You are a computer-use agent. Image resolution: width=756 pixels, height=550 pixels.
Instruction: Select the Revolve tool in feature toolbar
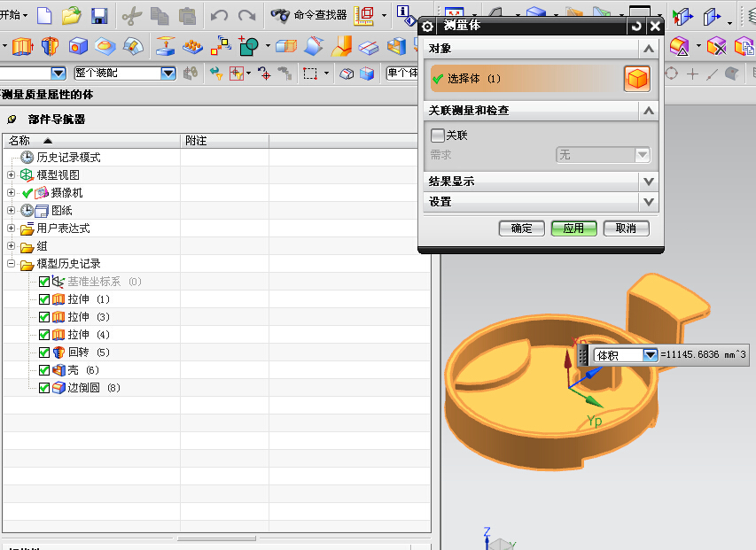(50, 46)
